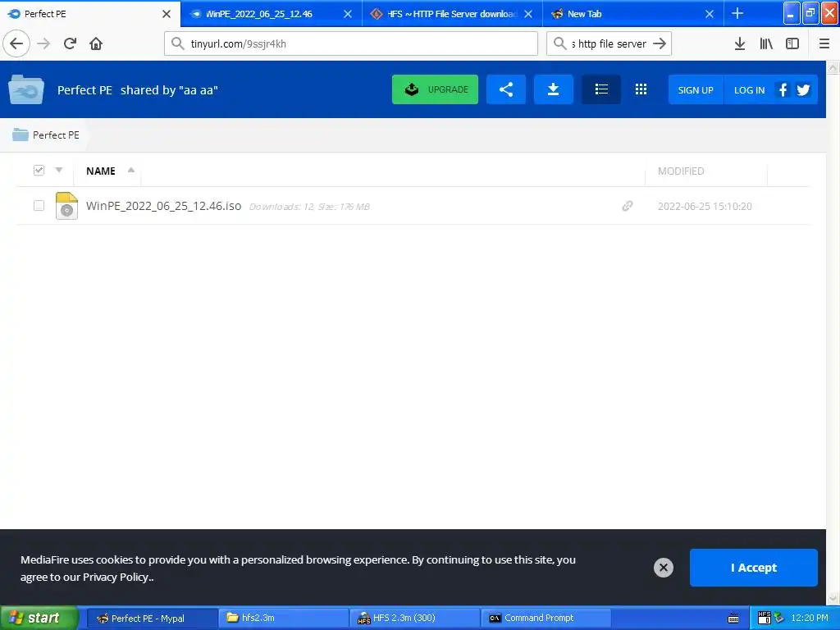840x630 pixels.
Task: Click the ISO file disc icon
Action: click(66, 206)
